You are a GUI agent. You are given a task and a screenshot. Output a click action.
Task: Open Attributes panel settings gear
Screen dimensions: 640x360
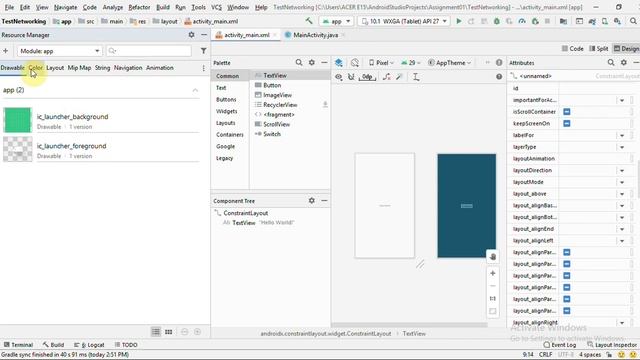(624, 62)
